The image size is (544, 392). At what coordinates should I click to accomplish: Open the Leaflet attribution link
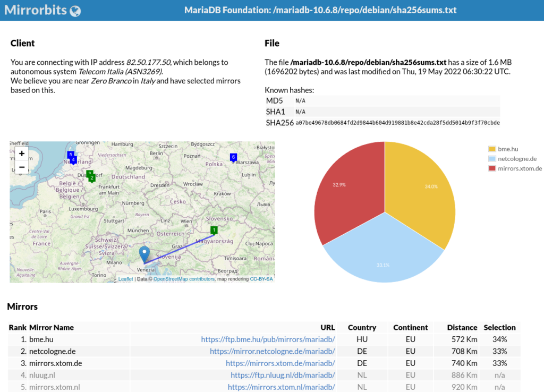click(x=125, y=279)
